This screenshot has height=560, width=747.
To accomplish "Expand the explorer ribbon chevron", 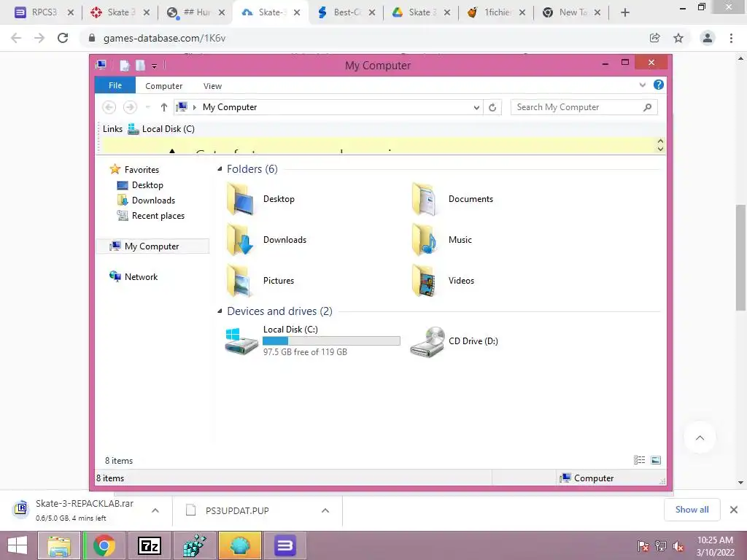I will click(642, 85).
